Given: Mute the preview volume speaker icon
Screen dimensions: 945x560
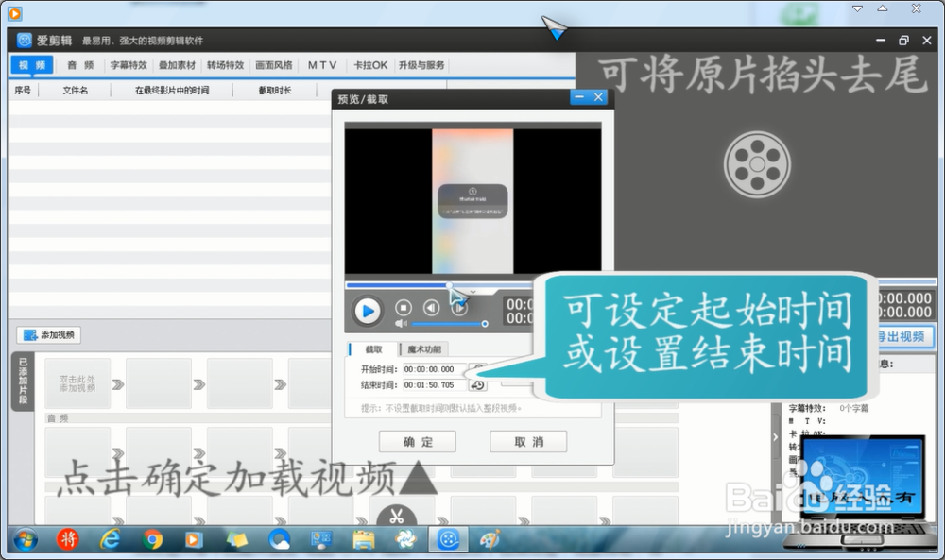Looking at the screenshot, I should point(401,324).
